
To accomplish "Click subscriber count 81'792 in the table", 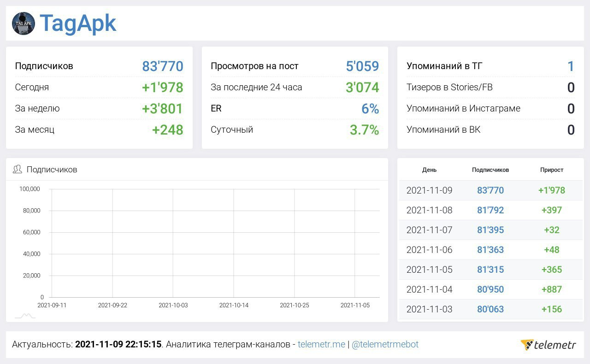I will [490, 210].
